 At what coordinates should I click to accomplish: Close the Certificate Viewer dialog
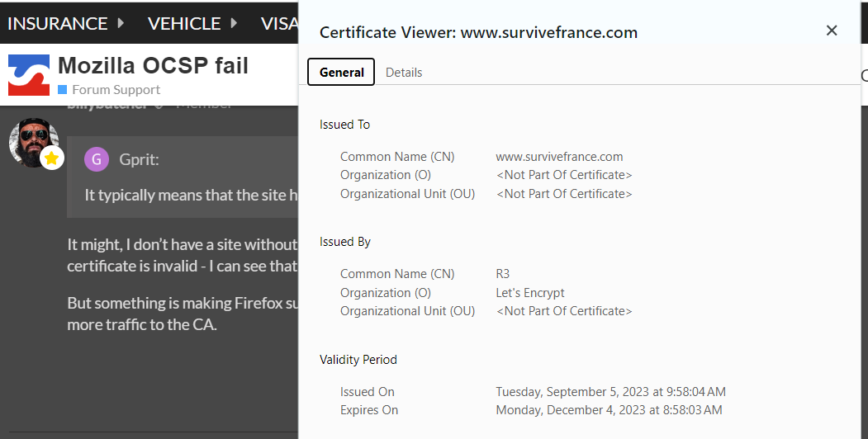(x=832, y=31)
